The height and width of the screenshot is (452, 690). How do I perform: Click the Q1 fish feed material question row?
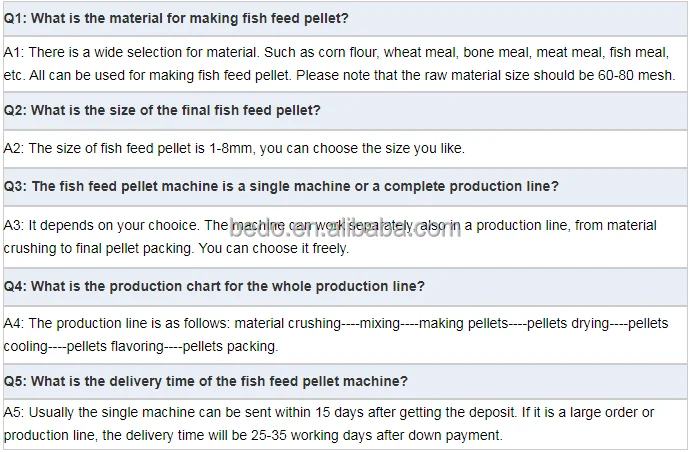point(345,18)
